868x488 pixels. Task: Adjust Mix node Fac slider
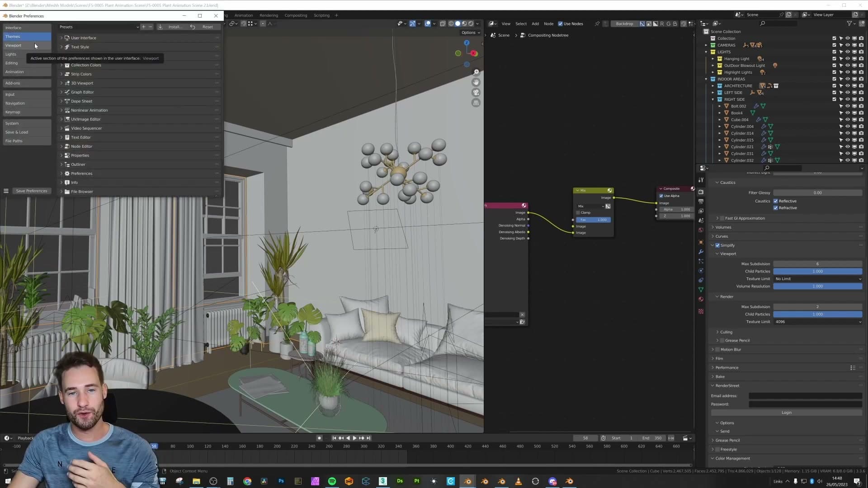coord(593,220)
